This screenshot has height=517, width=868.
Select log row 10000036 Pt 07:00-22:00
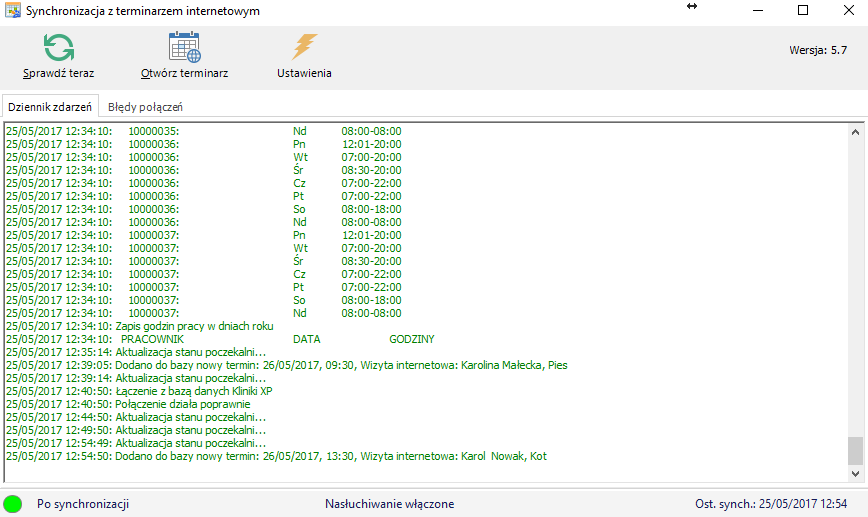coord(204,196)
